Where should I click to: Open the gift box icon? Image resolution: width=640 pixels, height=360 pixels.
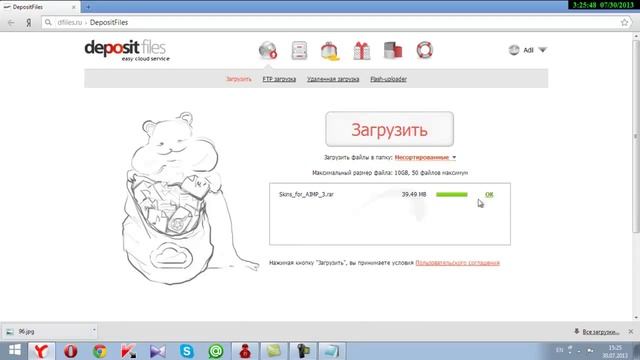click(362, 51)
